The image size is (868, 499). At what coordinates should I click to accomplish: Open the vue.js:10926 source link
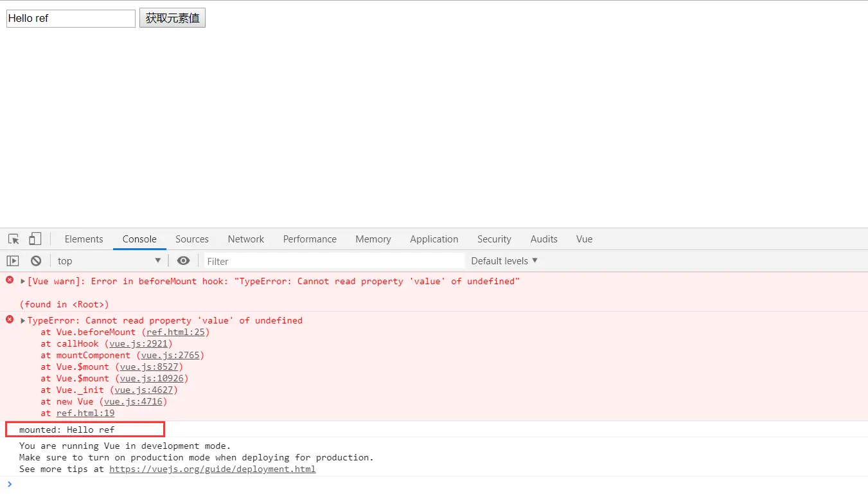pos(152,378)
